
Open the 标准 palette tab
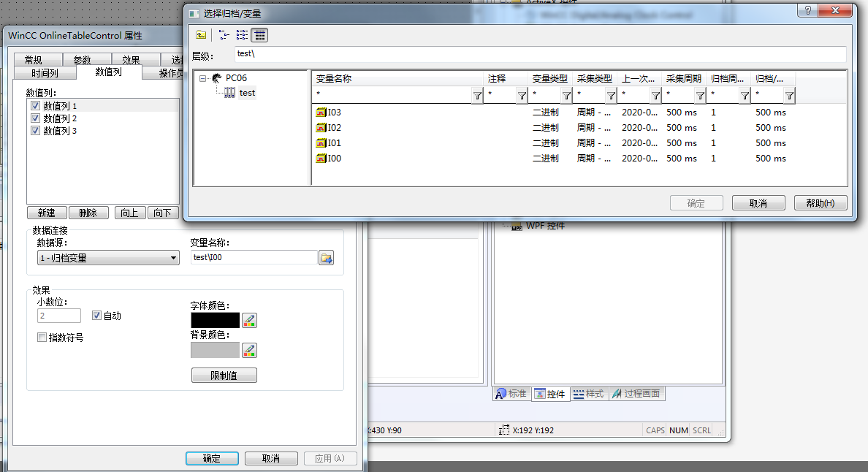(x=512, y=393)
